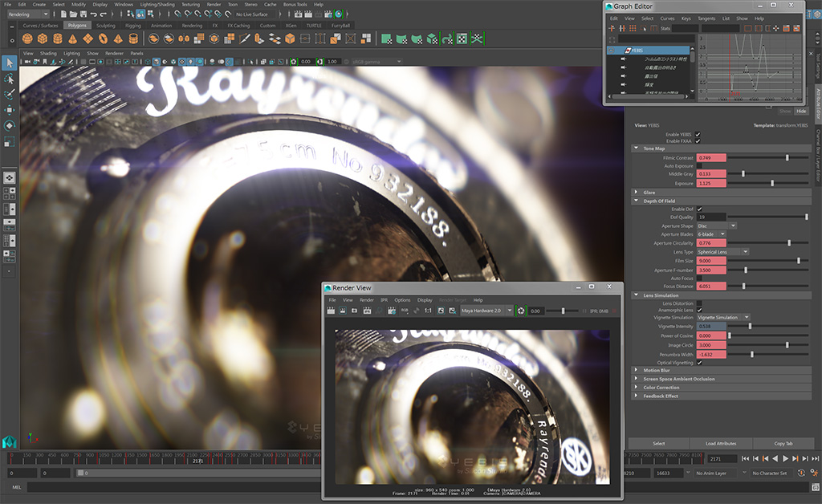Viewport: 822px width, 504px height.
Task: Adjust the Filmic Contrast slider
Action: pyautogui.click(x=787, y=158)
